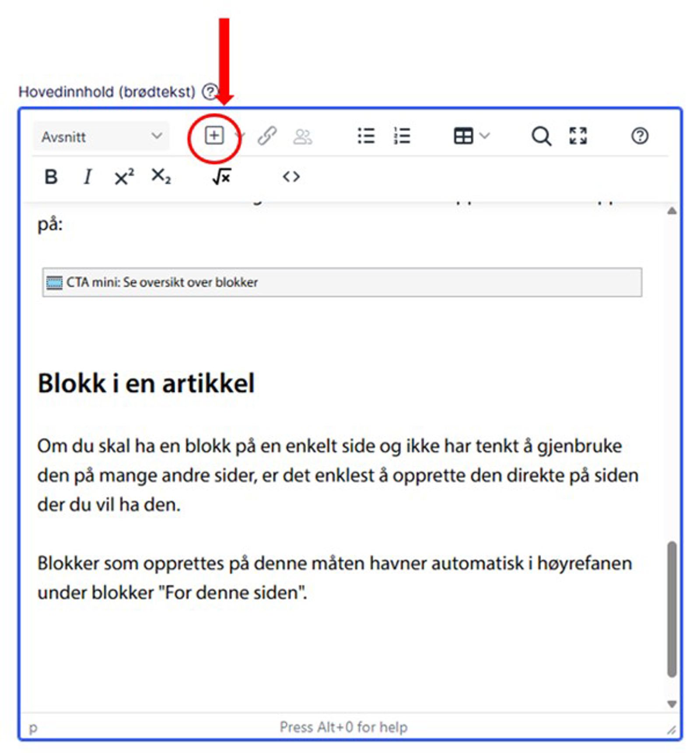The height and width of the screenshot is (753, 700).
Task: Open the Avsnitt paragraph style dropdown
Action: tap(101, 137)
